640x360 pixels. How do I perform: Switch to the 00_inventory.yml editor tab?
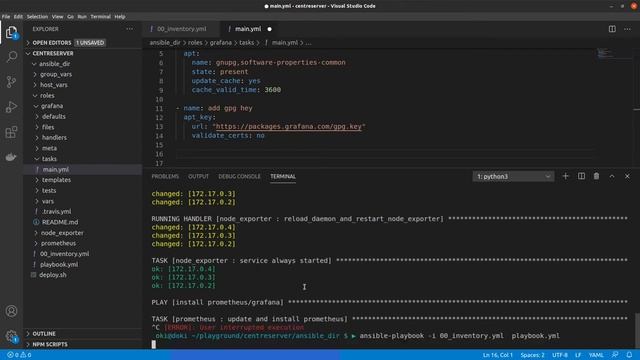pyautogui.click(x=181, y=29)
